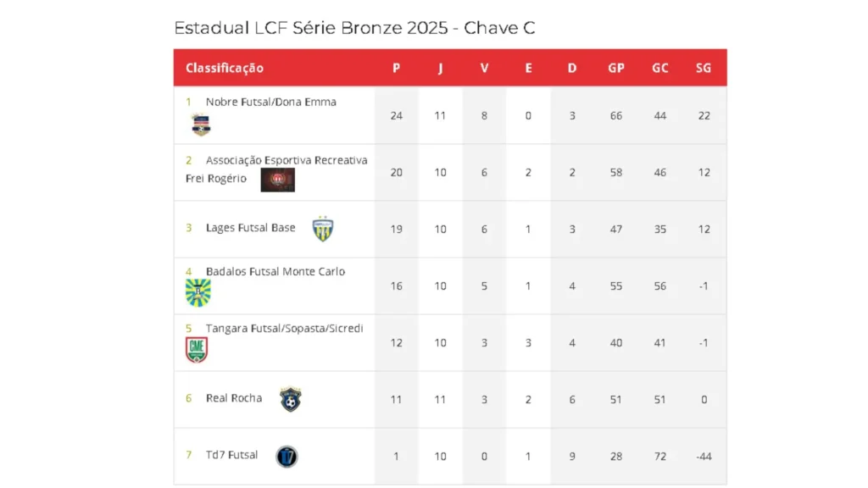
Task: Select the Classificação column header
Action: 224,68
